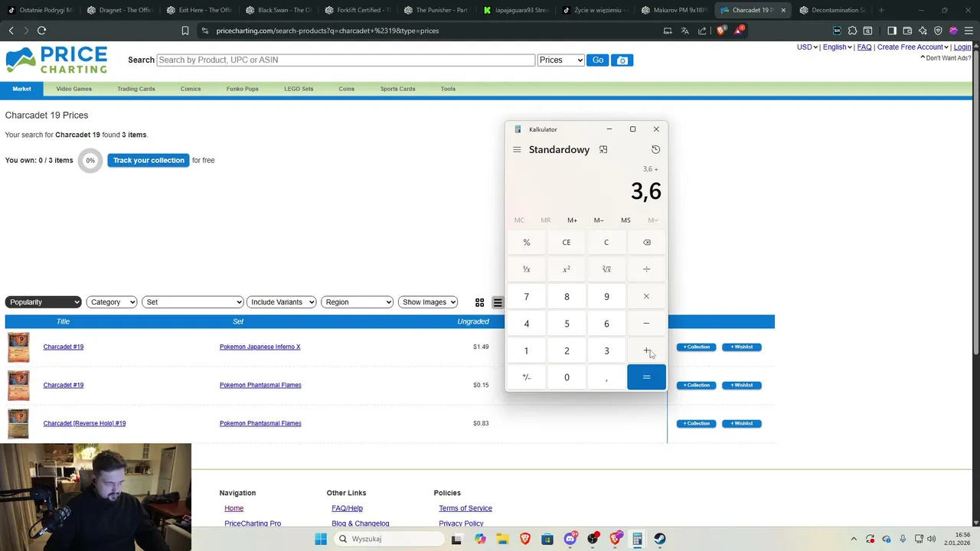Add Reverse Holo Charcadet to Wishlist
Image resolution: width=980 pixels, height=551 pixels.
coord(742,423)
